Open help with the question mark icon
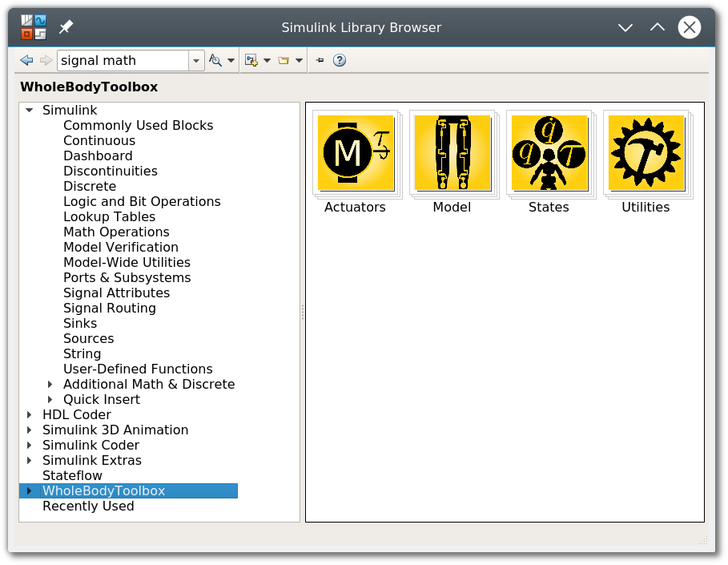 [x=340, y=60]
